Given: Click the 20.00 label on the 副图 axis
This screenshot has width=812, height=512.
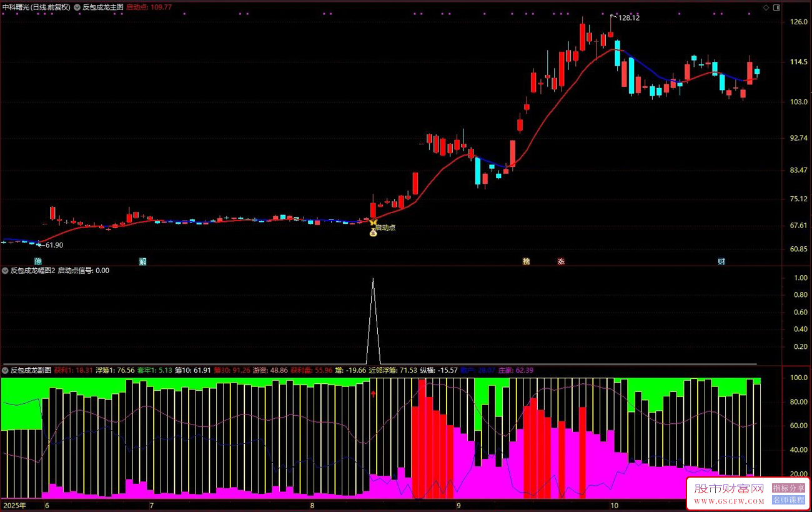Looking at the screenshot, I should (x=799, y=474).
